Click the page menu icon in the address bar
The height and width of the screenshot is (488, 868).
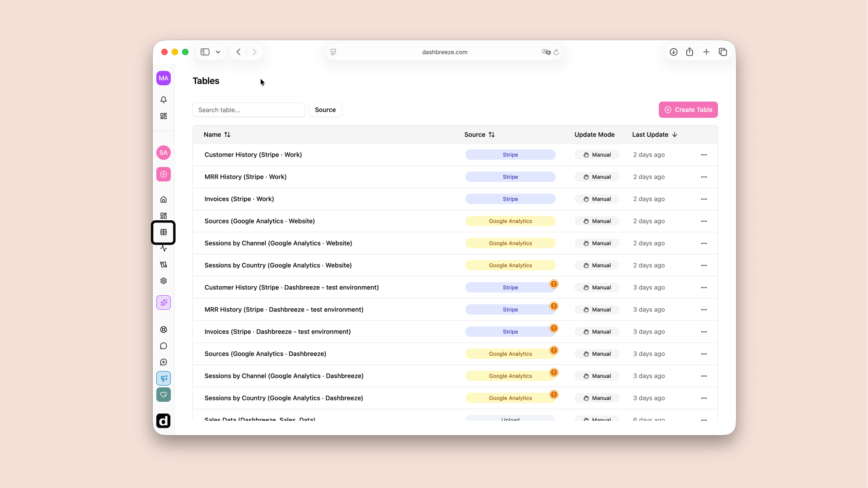pos(333,52)
